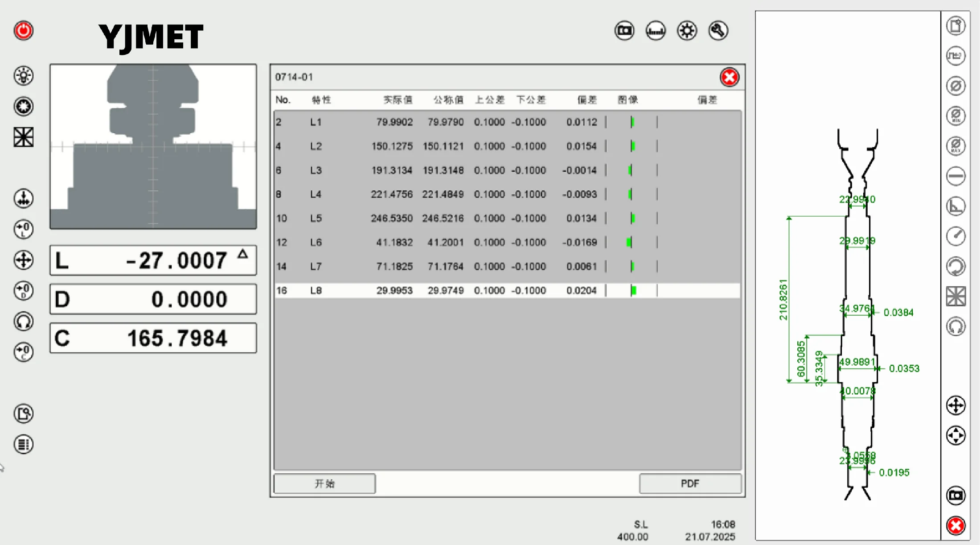Screen dimensions: 980x545
Task: Click the zero L axis icon
Action: [24, 229]
